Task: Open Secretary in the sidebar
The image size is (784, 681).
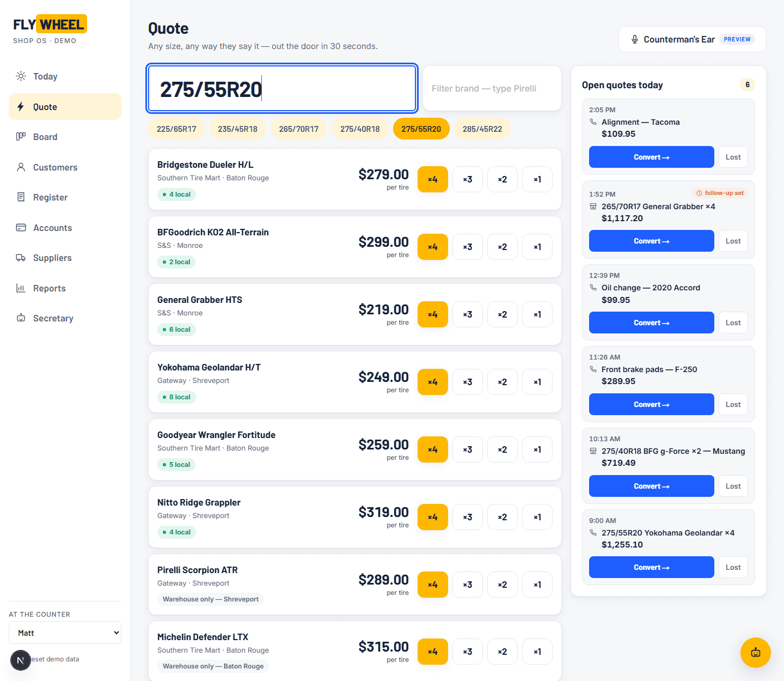Action: pos(65,318)
